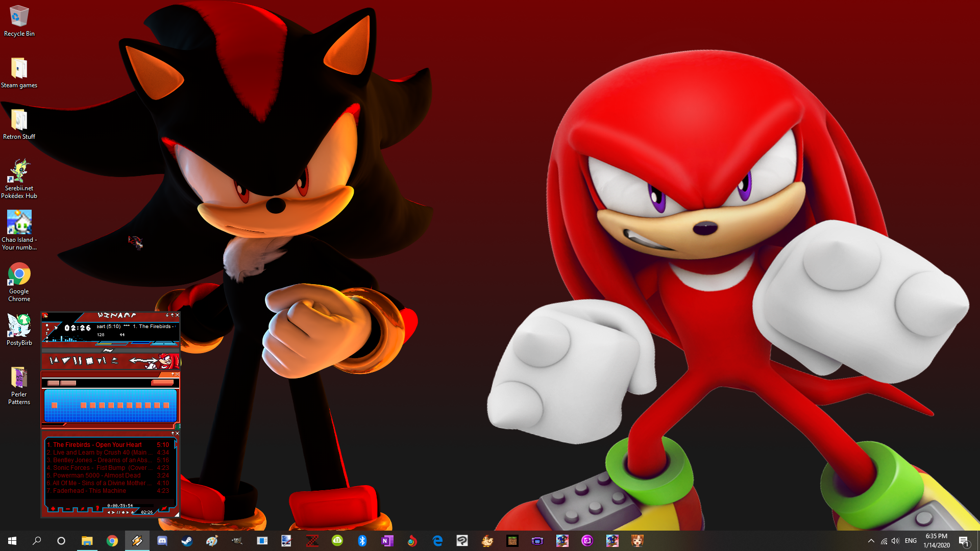Open the Perler Patterns folder

coord(19,386)
